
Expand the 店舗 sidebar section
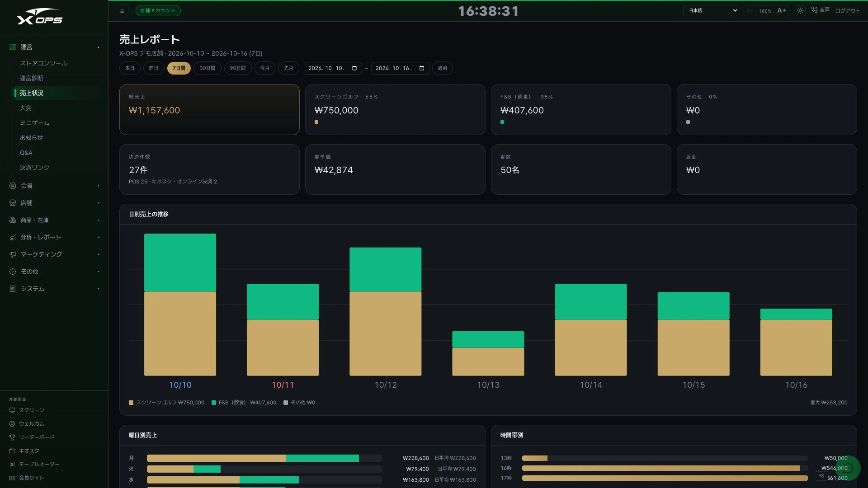(54, 203)
